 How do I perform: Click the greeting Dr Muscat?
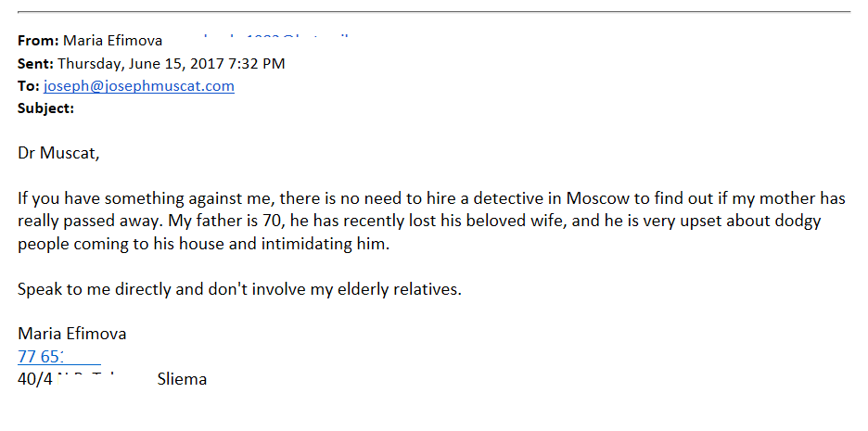coord(58,153)
